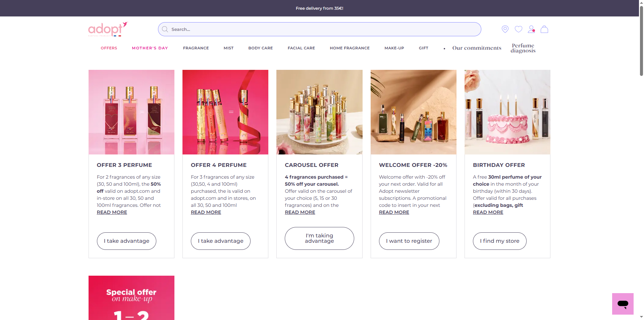Go to Perfume diagnosis
644x320 pixels.
click(x=523, y=48)
